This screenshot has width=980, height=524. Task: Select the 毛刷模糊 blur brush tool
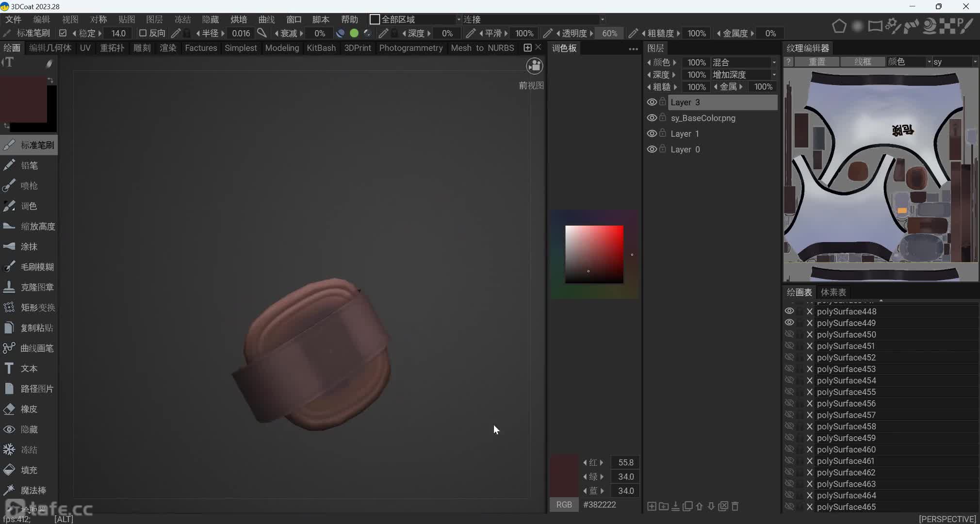pos(29,267)
